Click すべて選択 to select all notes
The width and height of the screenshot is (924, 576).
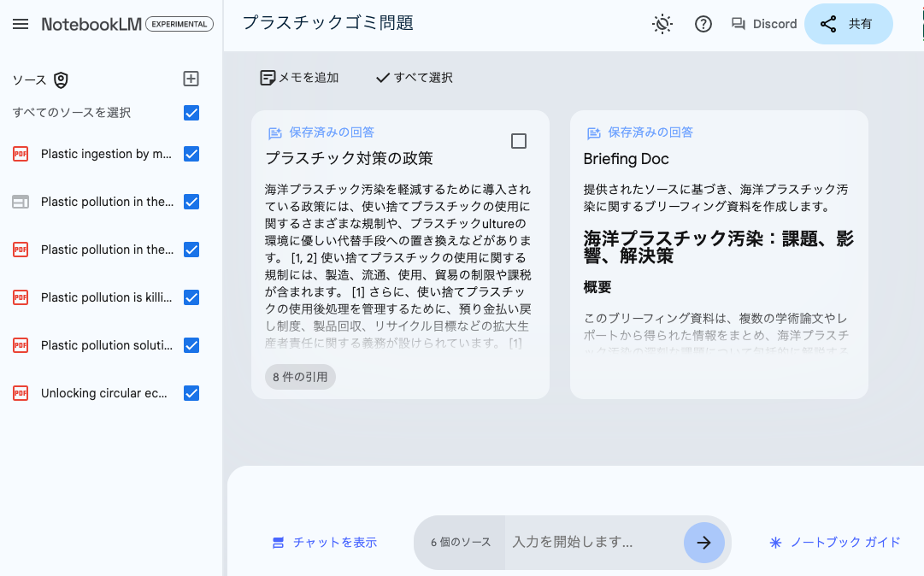pyautogui.click(x=415, y=78)
